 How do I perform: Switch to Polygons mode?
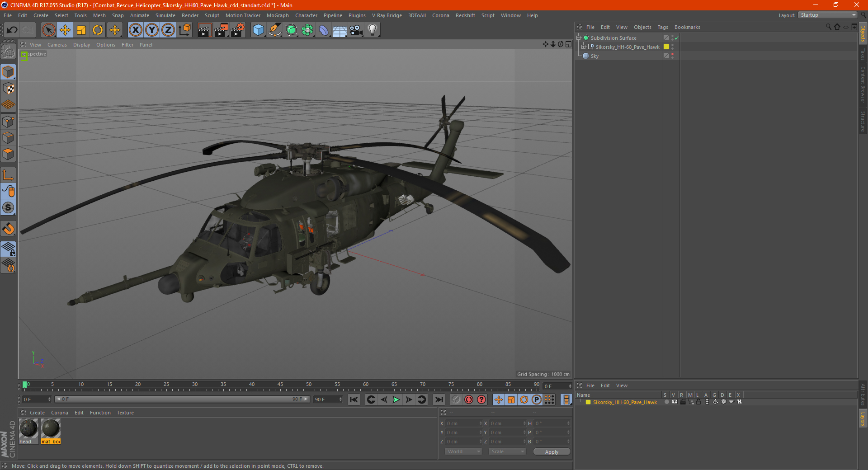(8, 154)
